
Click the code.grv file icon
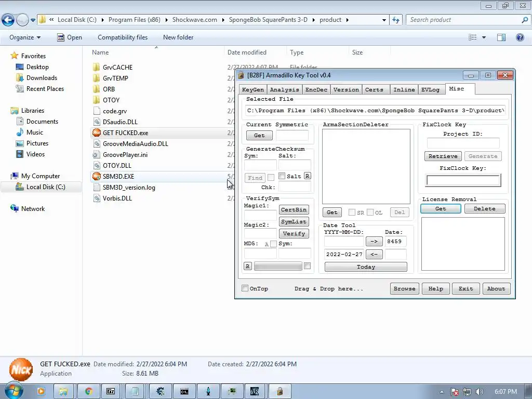[97, 111]
